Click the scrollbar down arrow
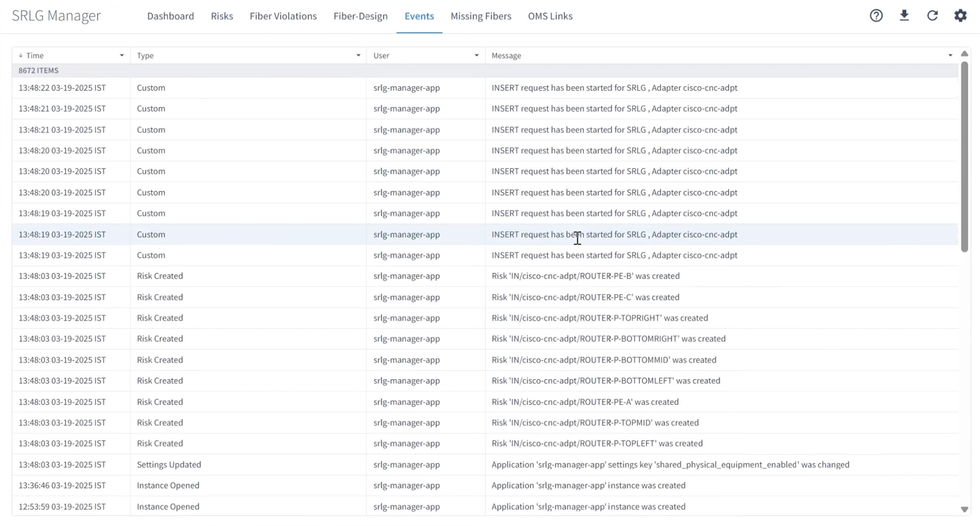980x526 pixels. [x=964, y=509]
